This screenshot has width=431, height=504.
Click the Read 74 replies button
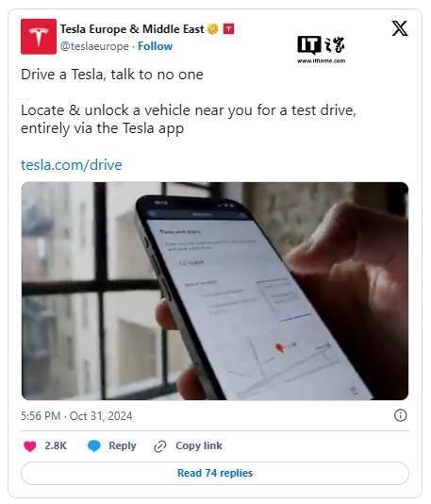pos(215,473)
